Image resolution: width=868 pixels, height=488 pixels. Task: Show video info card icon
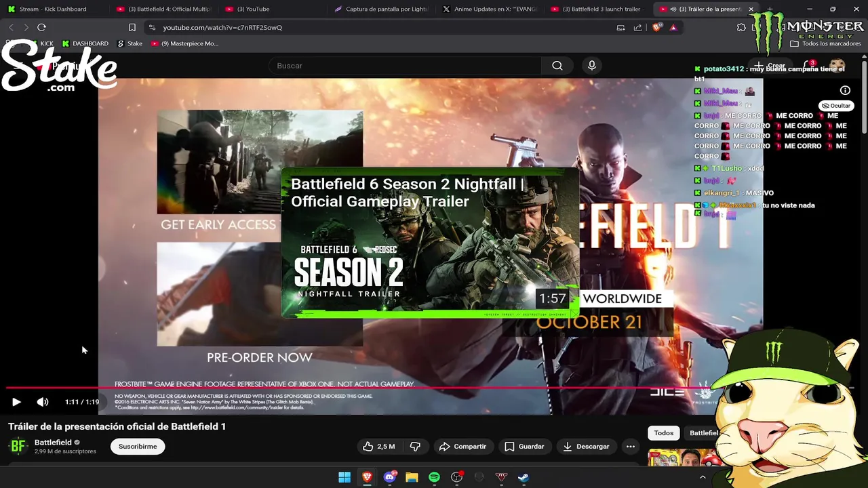pos(845,90)
